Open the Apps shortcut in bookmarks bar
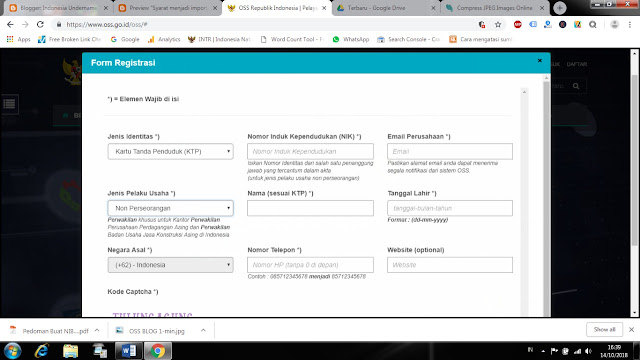This screenshot has width=640, height=360. [18, 39]
